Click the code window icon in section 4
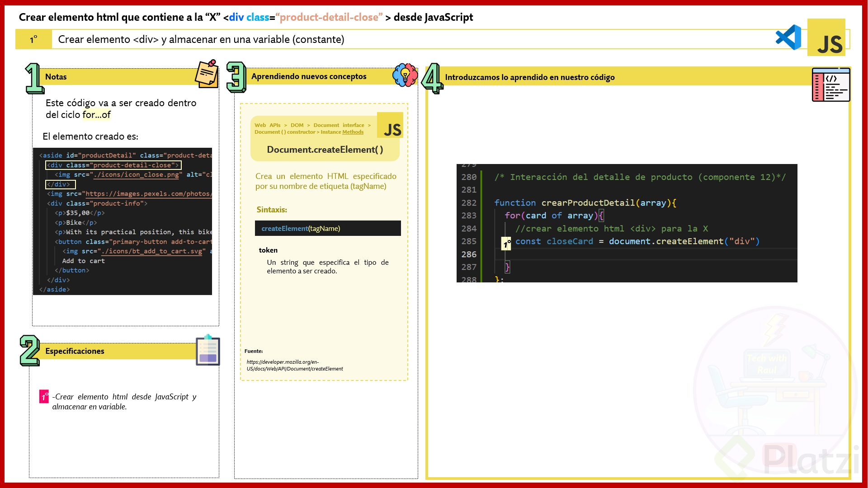Screen dimensions: 868x488 click(x=831, y=84)
